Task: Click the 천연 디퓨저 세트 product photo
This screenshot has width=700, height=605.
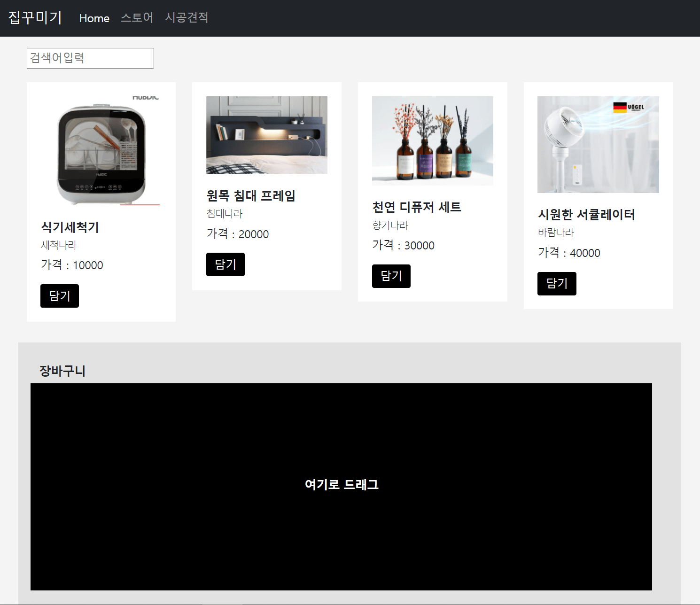Action: tap(432, 141)
